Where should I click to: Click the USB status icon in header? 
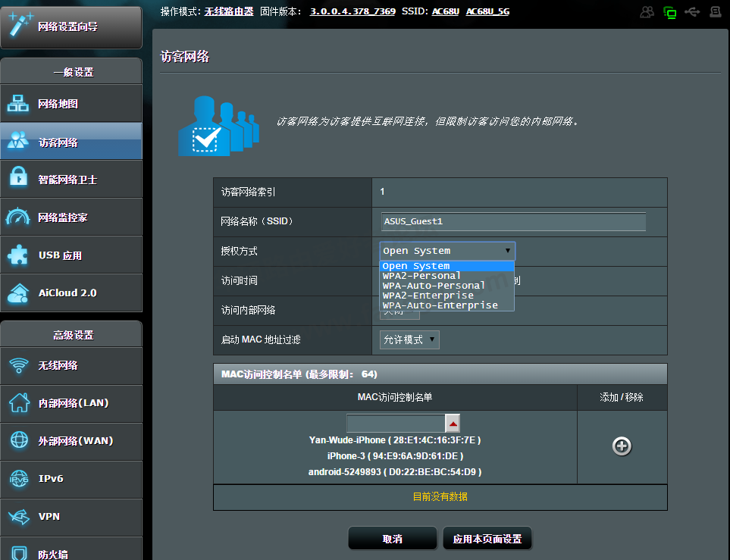coord(692,11)
